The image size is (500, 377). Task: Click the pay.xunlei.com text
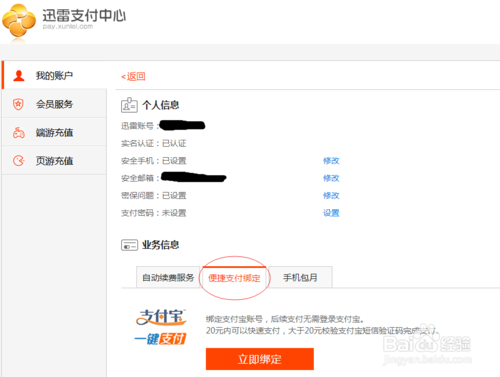tap(68, 26)
